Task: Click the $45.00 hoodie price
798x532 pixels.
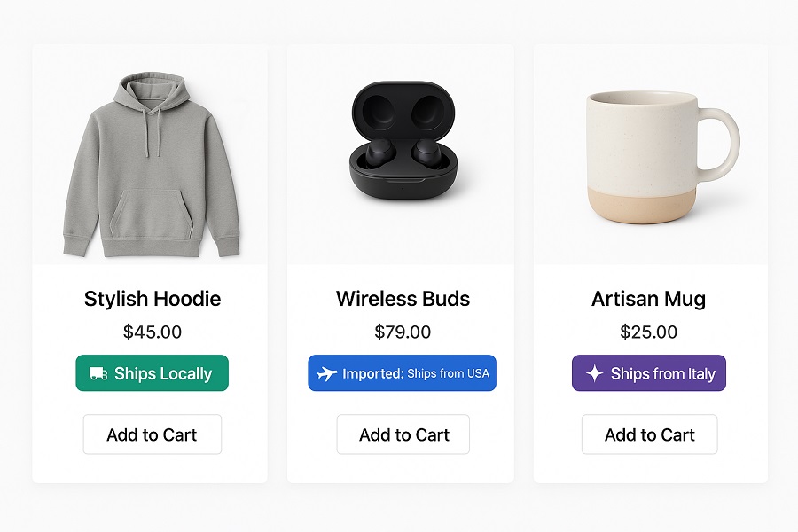Action: click(153, 332)
